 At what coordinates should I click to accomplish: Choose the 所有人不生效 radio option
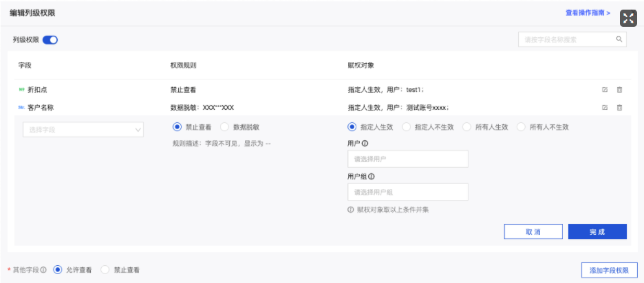(521, 127)
